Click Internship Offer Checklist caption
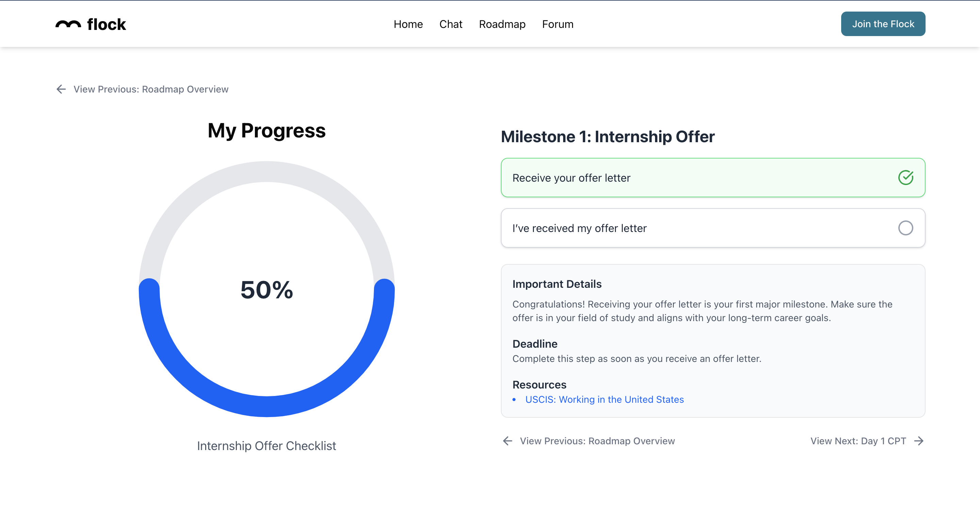The height and width of the screenshot is (530, 980). point(266,446)
